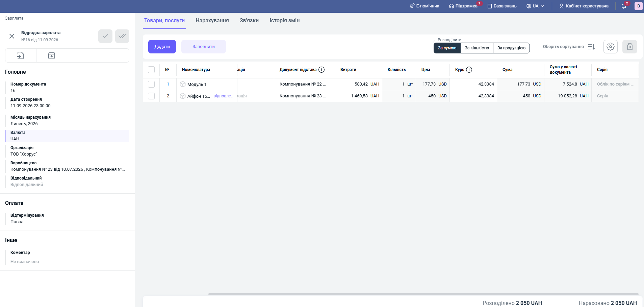Click the archive box icon
Viewport: 644px width, 307px height.
tap(52, 55)
